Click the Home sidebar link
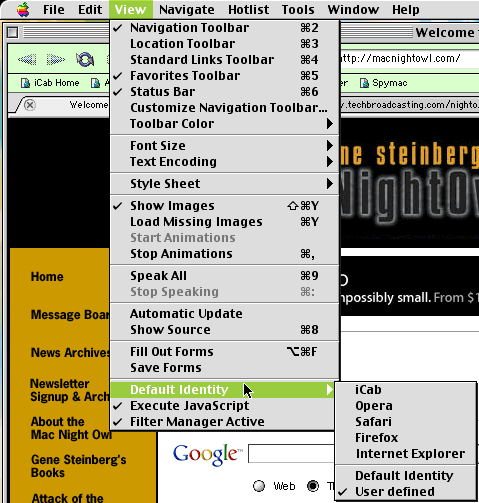Viewport: 479px width, 503px height. pyautogui.click(x=47, y=277)
